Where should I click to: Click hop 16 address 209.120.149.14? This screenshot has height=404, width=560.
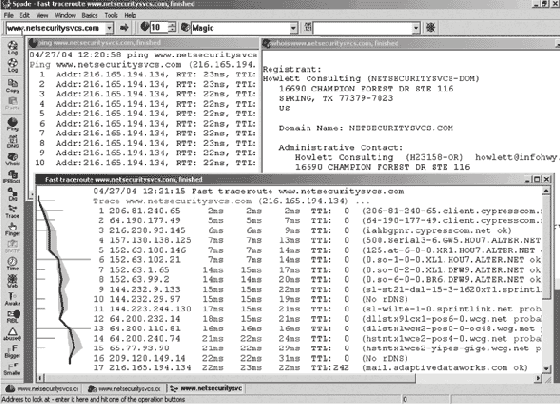pyautogui.click(x=147, y=358)
